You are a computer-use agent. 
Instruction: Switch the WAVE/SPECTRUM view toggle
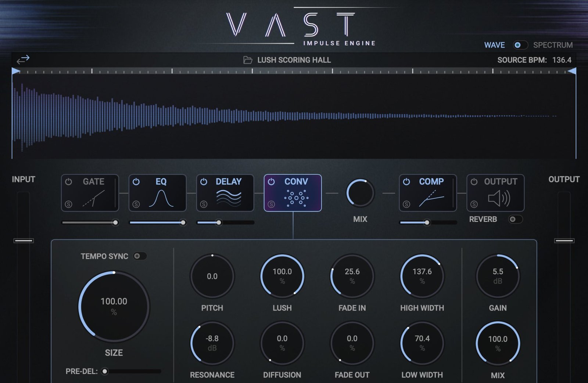pyautogui.click(x=520, y=45)
